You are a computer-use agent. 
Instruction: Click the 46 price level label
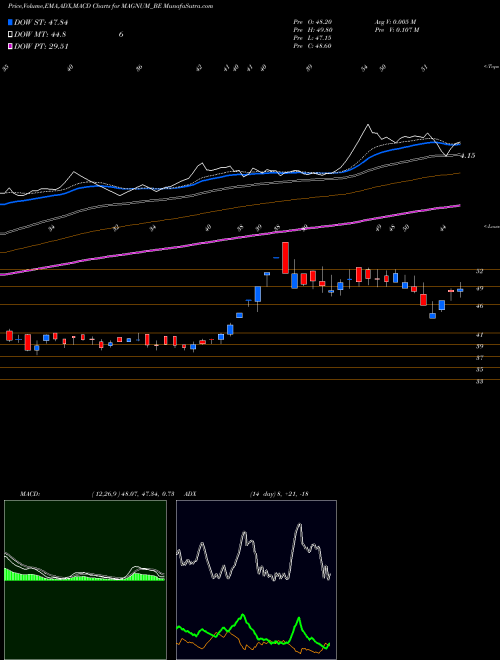tap(479, 306)
